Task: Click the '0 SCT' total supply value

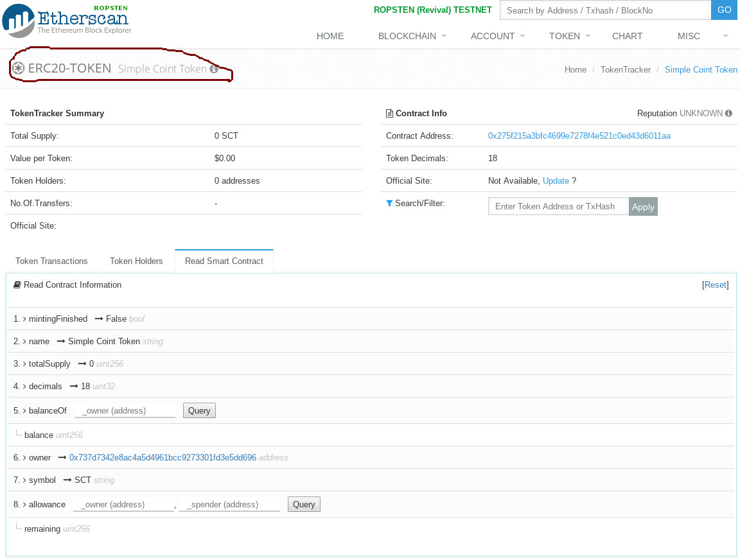Action: pyautogui.click(x=226, y=136)
